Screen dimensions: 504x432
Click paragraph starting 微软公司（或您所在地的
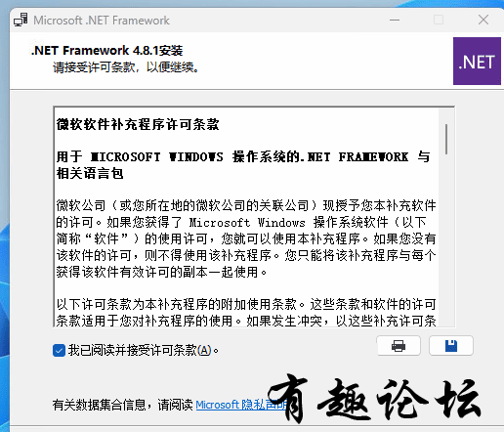(x=246, y=238)
